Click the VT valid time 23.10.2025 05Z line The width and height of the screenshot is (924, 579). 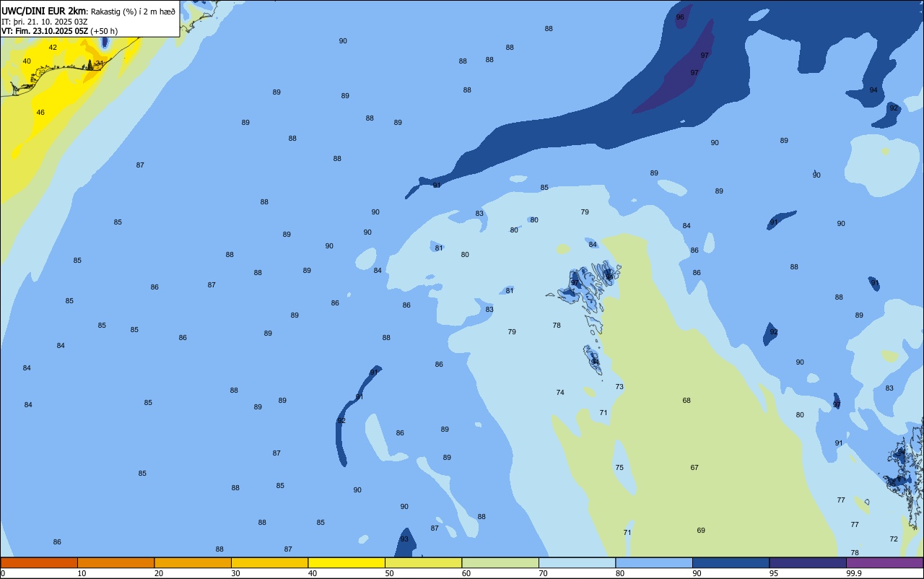click(45, 31)
